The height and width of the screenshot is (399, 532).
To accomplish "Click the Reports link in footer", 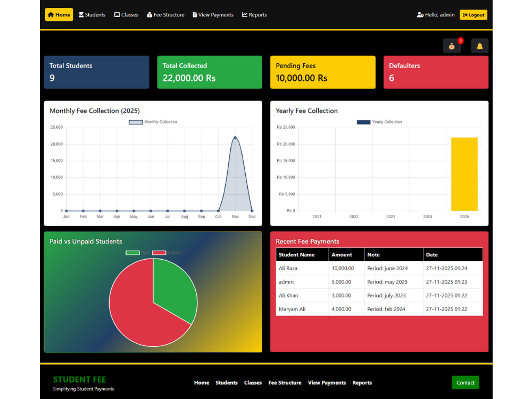I will pos(362,383).
